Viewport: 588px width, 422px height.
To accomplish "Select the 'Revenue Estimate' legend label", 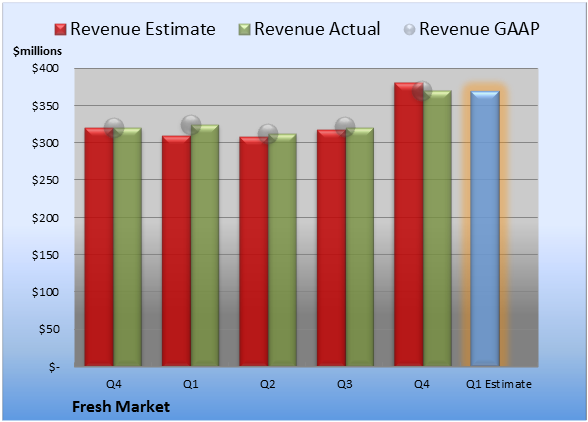I will pyautogui.click(x=143, y=29).
